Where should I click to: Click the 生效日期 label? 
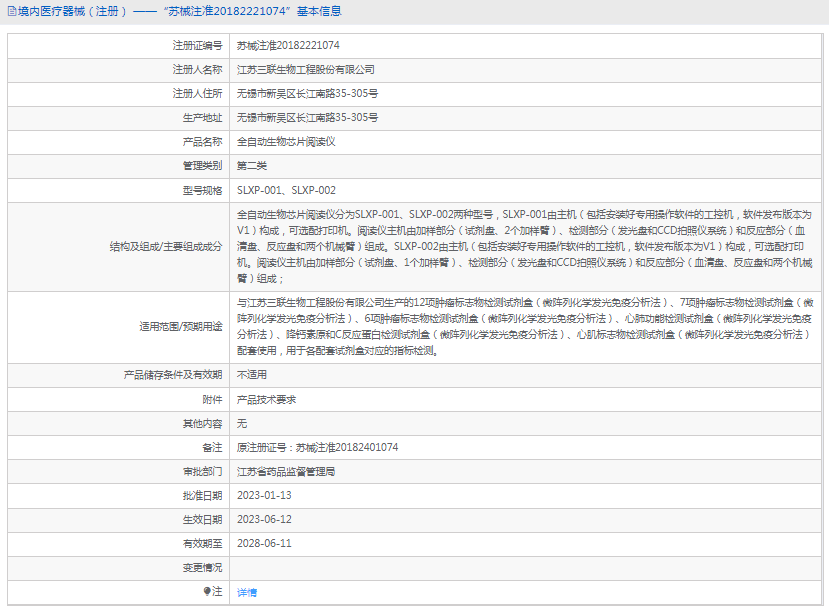pos(202,519)
